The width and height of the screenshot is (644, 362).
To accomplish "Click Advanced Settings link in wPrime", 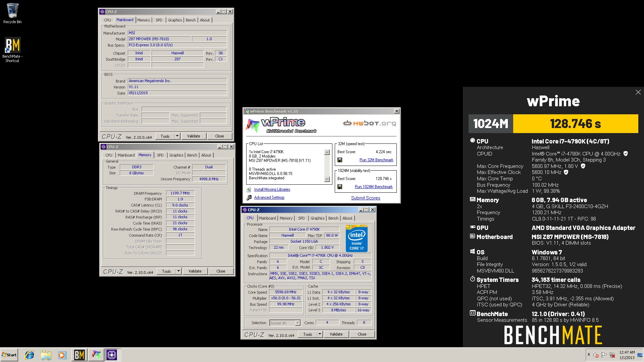I will pyautogui.click(x=269, y=198).
